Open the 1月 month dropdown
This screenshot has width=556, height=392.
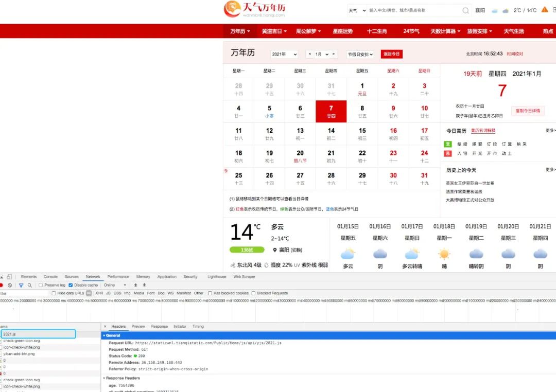point(322,54)
